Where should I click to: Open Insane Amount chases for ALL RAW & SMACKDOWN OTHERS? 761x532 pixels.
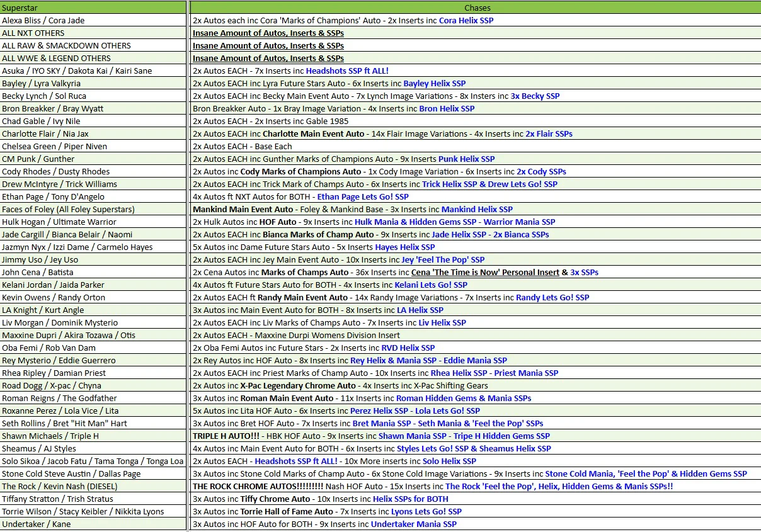(x=268, y=45)
